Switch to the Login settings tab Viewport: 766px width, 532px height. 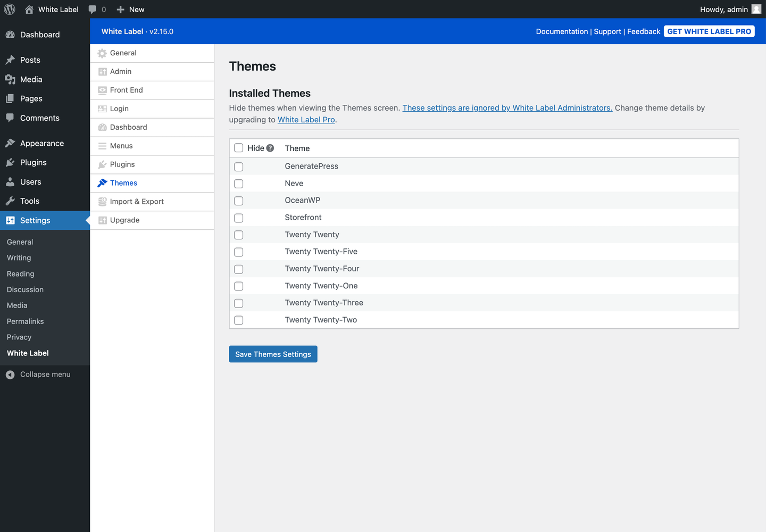119,109
